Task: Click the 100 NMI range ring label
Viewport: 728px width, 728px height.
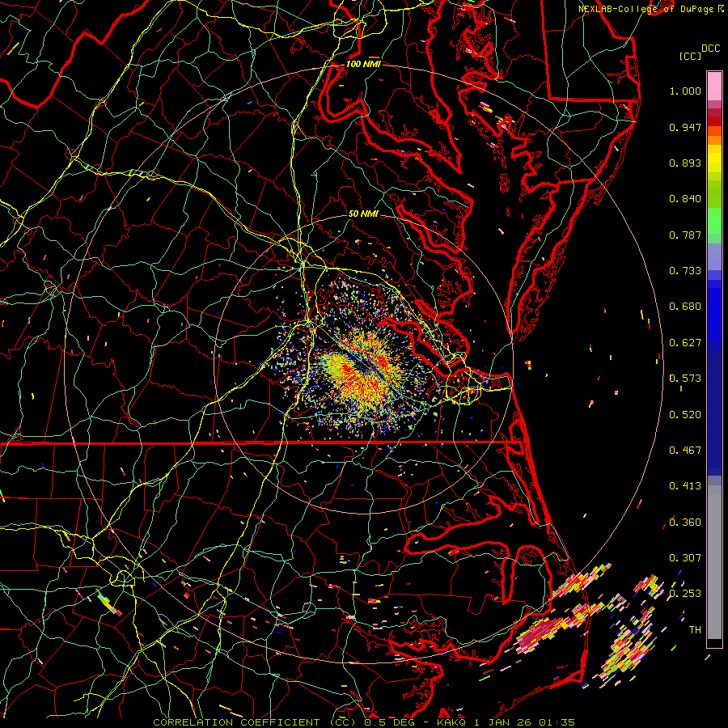Action: (x=363, y=64)
